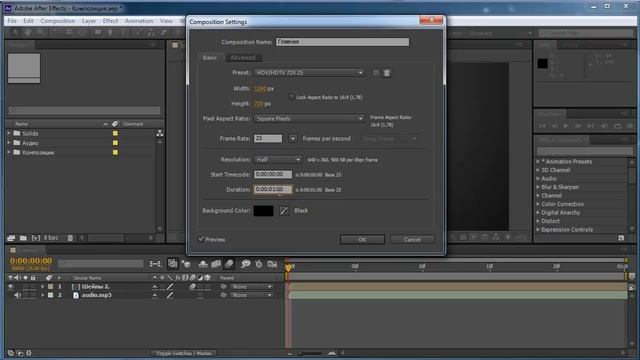Open the Animation menu
Image resolution: width=640 pixels, height=360 pixels.
pos(139,21)
